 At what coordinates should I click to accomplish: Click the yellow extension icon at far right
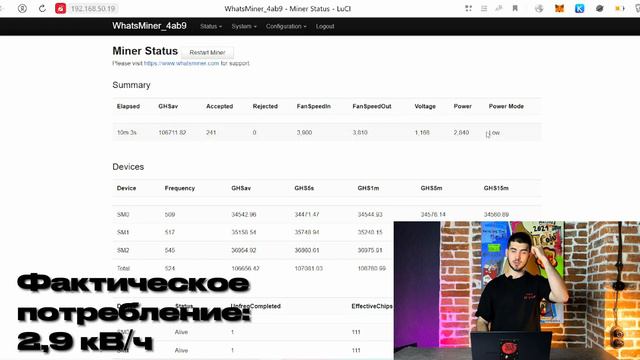coord(620,8)
